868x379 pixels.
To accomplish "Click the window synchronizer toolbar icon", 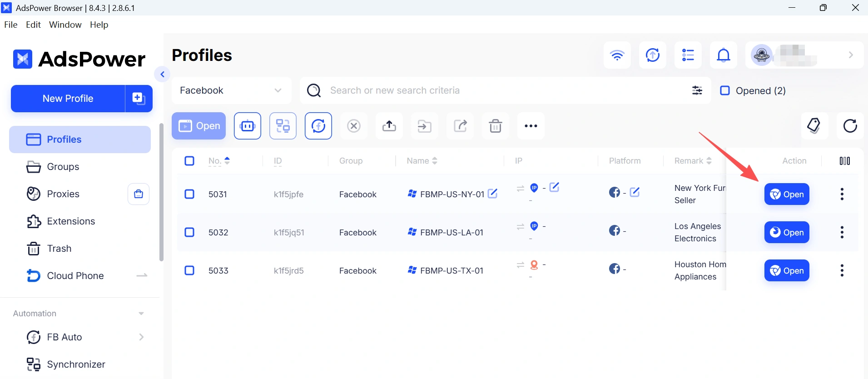I will pyautogui.click(x=283, y=126).
